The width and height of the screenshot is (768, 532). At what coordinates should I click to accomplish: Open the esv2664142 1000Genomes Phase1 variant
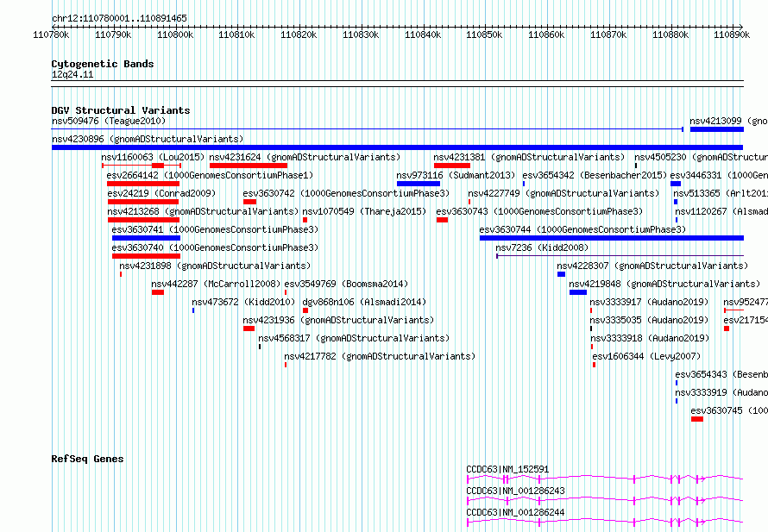coord(210,175)
